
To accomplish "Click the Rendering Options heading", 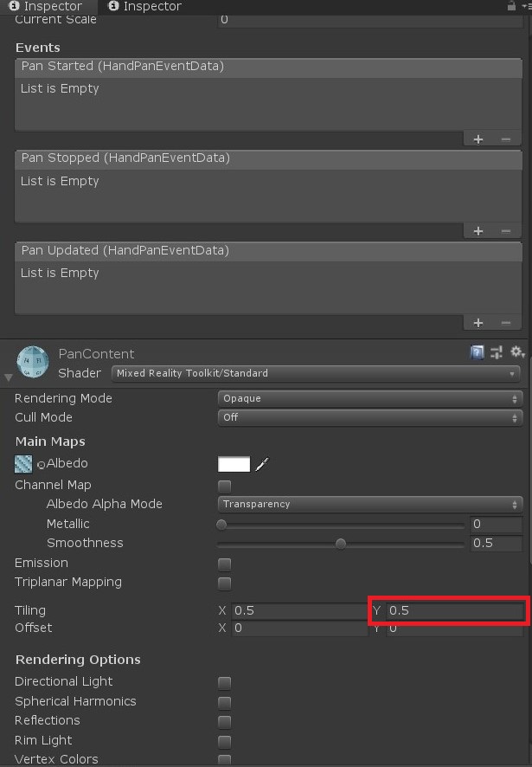I will pyautogui.click(x=78, y=660).
